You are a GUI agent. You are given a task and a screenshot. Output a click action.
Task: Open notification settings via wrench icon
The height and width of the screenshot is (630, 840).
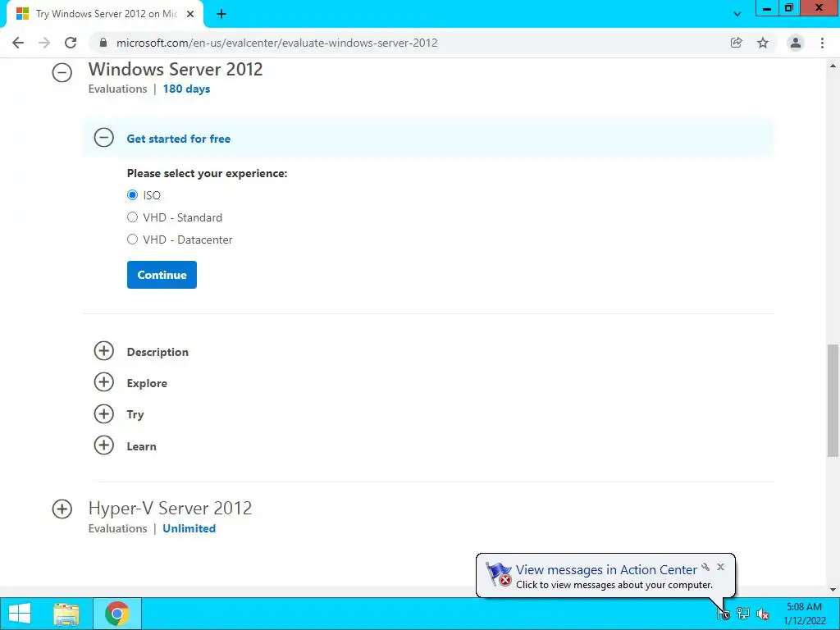705,567
